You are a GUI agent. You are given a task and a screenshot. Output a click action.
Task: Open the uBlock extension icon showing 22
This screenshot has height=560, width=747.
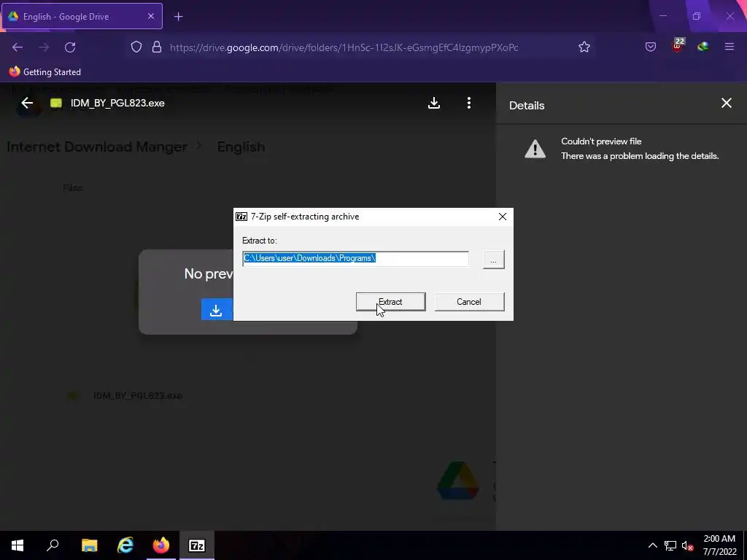(678, 46)
